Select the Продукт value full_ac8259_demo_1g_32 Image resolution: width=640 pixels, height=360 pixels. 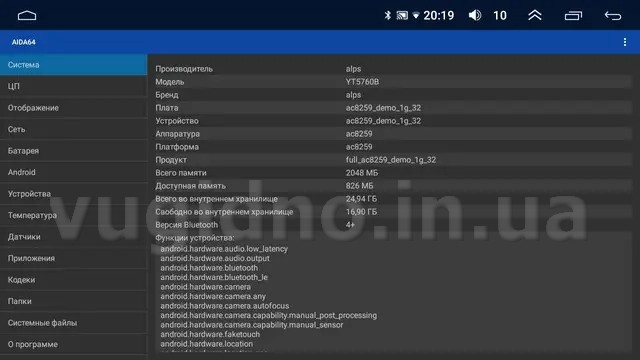tap(391, 160)
